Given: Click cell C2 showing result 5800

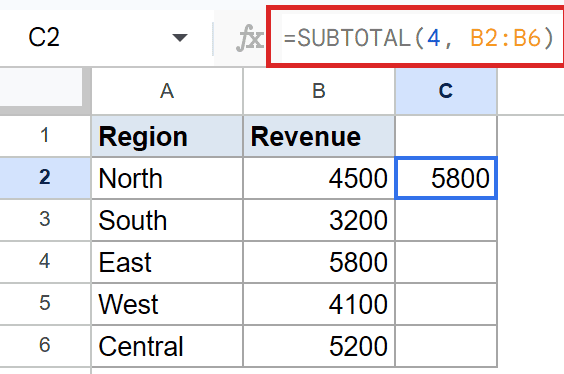Looking at the screenshot, I should [x=446, y=178].
